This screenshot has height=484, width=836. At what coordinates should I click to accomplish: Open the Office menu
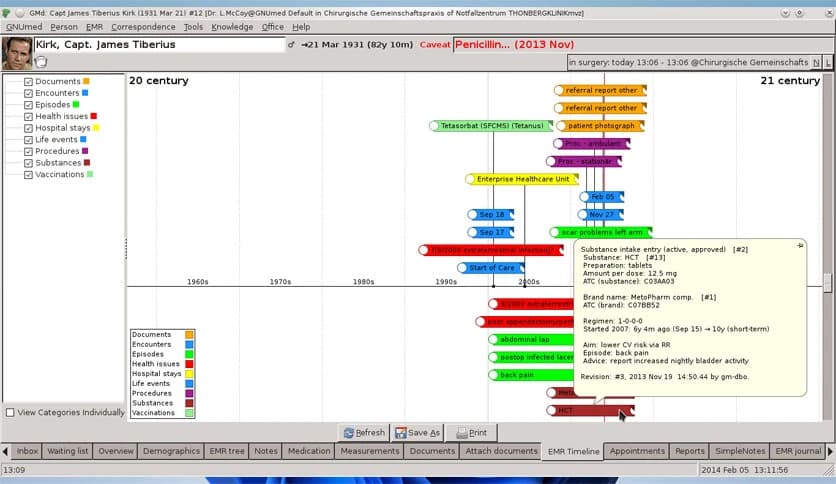[x=272, y=27]
